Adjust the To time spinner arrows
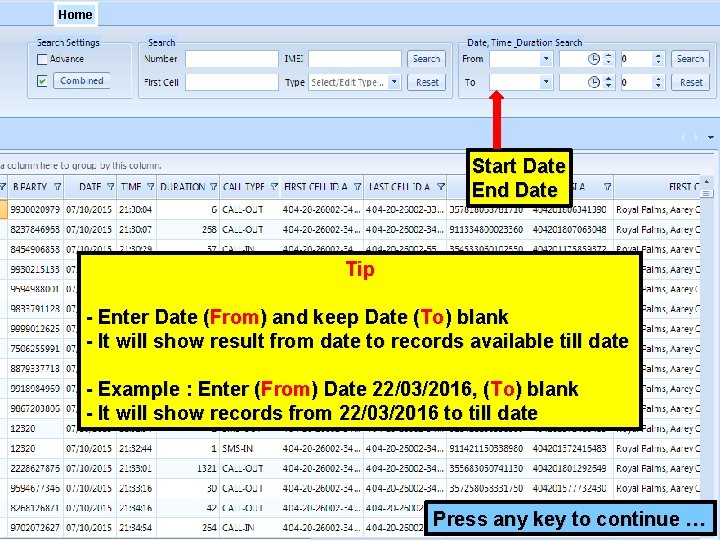This screenshot has height=540, width=720. point(609,82)
